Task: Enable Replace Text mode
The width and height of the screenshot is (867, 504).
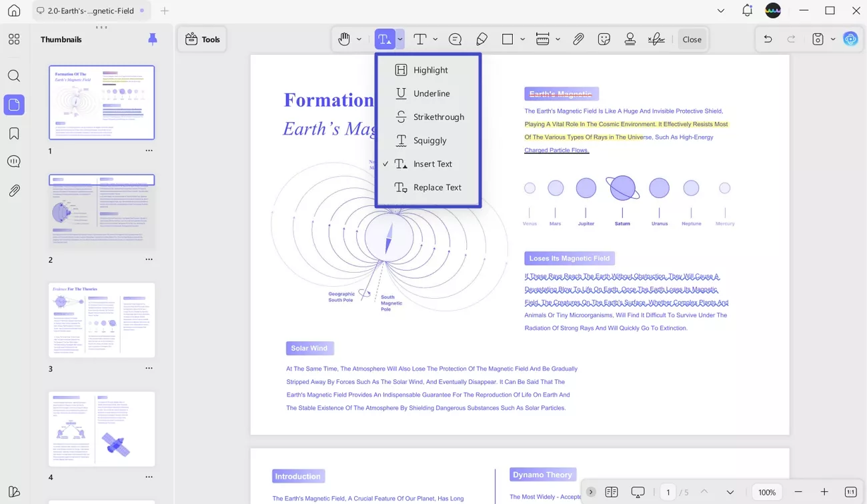Action: [x=437, y=187]
